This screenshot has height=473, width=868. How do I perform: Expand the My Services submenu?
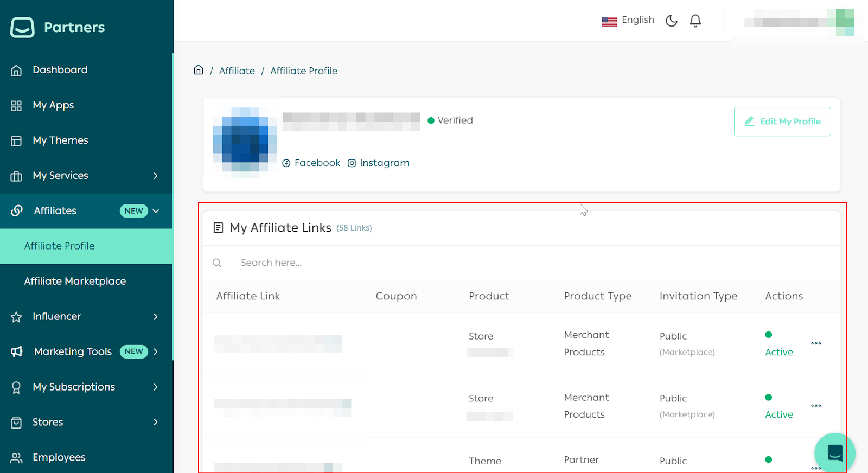[x=156, y=176]
